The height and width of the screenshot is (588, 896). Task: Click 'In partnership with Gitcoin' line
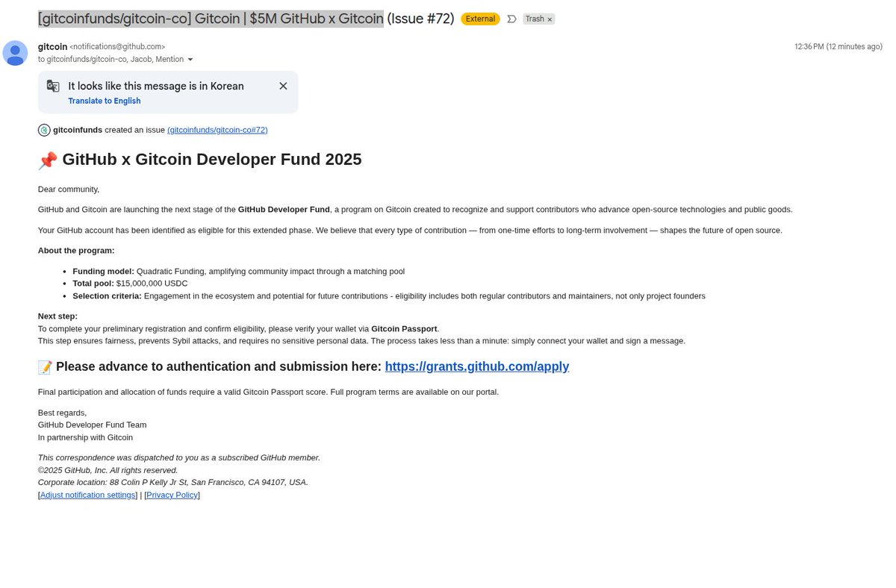tap(85, 437)
